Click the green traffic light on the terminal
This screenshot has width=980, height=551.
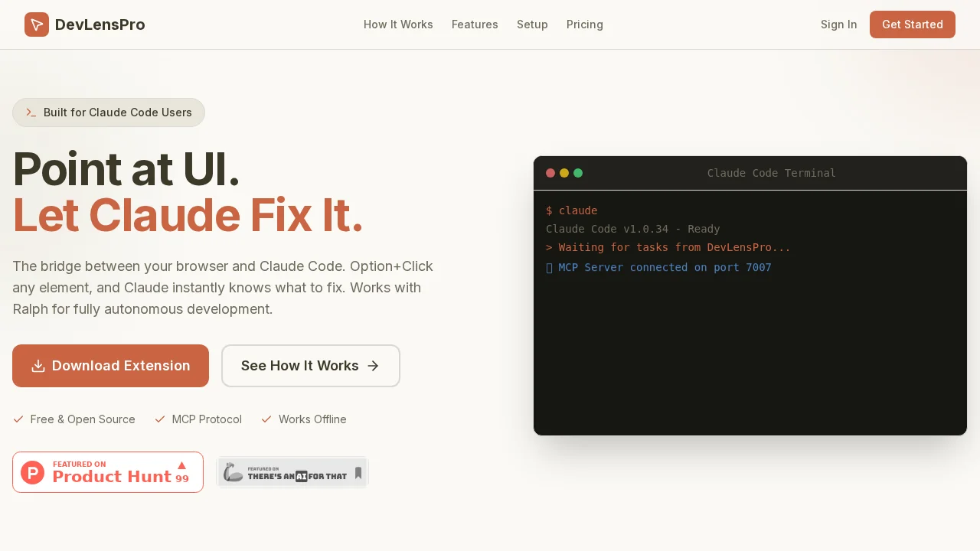click(578, 173)
